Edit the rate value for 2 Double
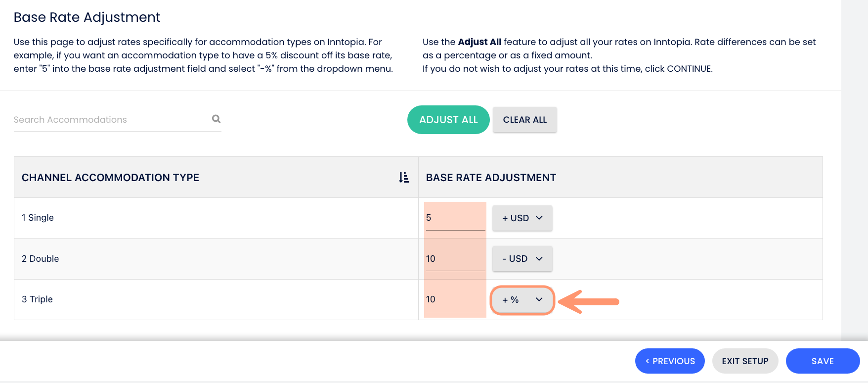Image resolution: width=868 pixels, height=383 pixels. point(455,259)
